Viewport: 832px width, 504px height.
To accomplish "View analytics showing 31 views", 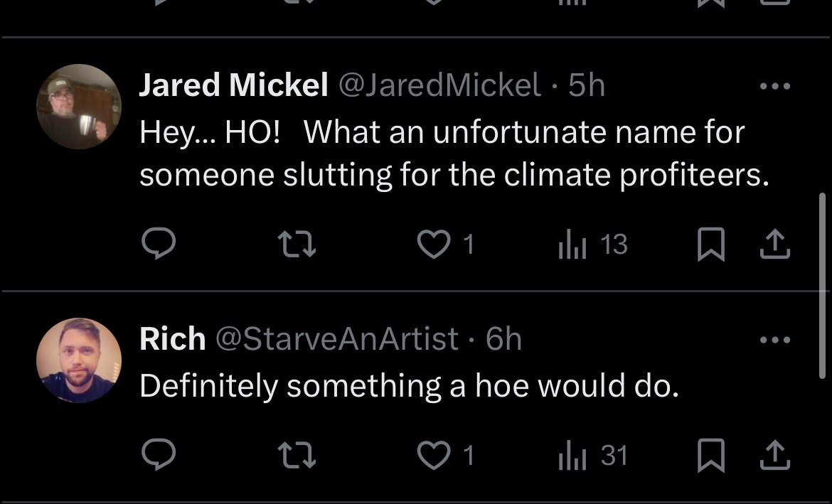I will click(571, 455).
